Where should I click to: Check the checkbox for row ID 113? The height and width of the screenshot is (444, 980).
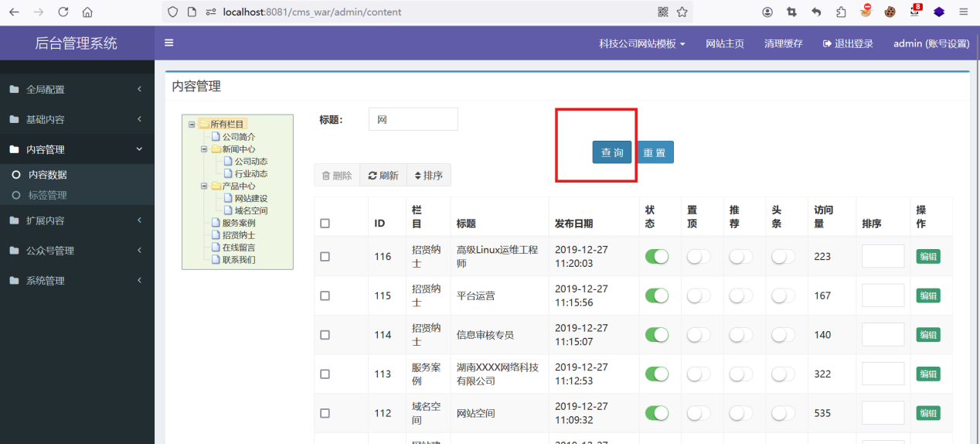(325, 374)
